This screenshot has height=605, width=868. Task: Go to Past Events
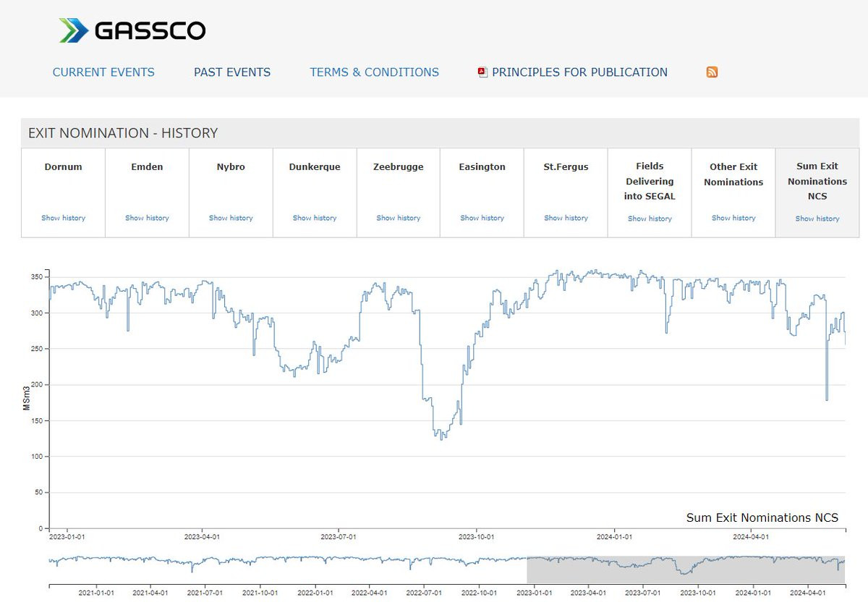point(232,72)
